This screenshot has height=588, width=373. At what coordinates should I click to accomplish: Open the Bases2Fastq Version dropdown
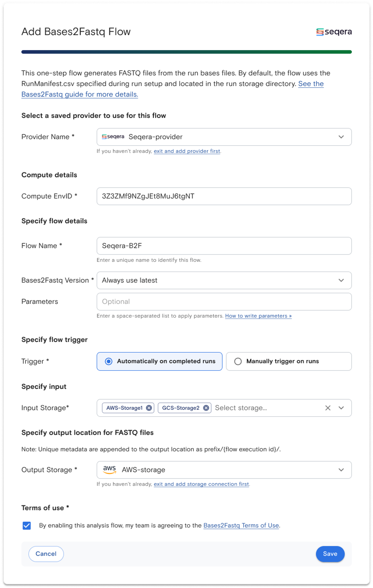(x=341, y=280)
